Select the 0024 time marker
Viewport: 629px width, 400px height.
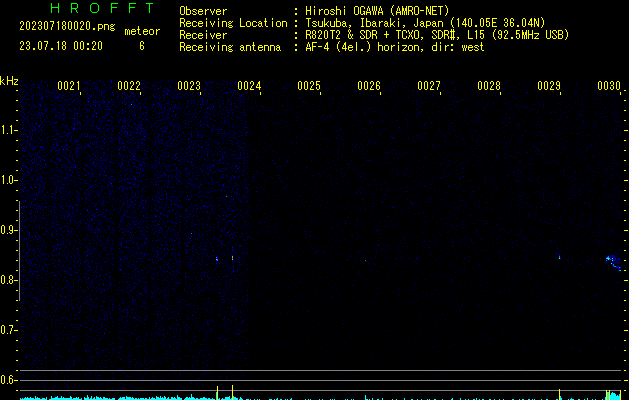pos(249,87)
